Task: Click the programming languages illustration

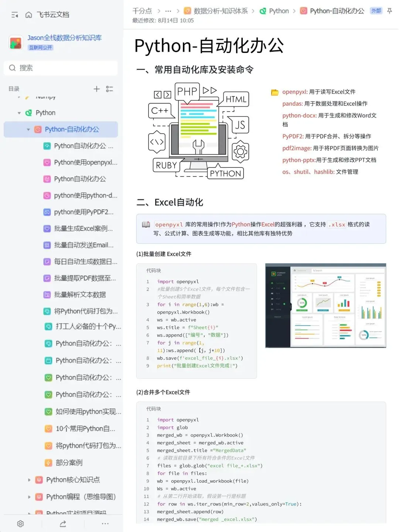Action: [199, 130]
